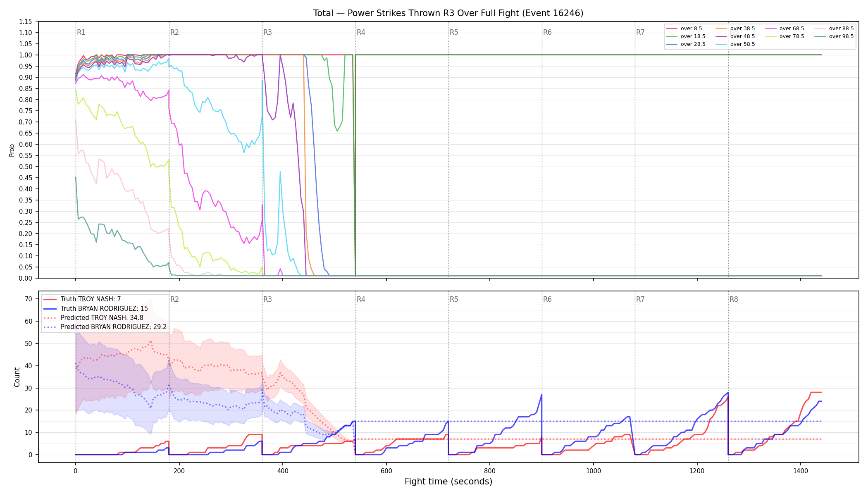
Task: Click the Prob axis tick label 0.50
Action: [26, 167]
